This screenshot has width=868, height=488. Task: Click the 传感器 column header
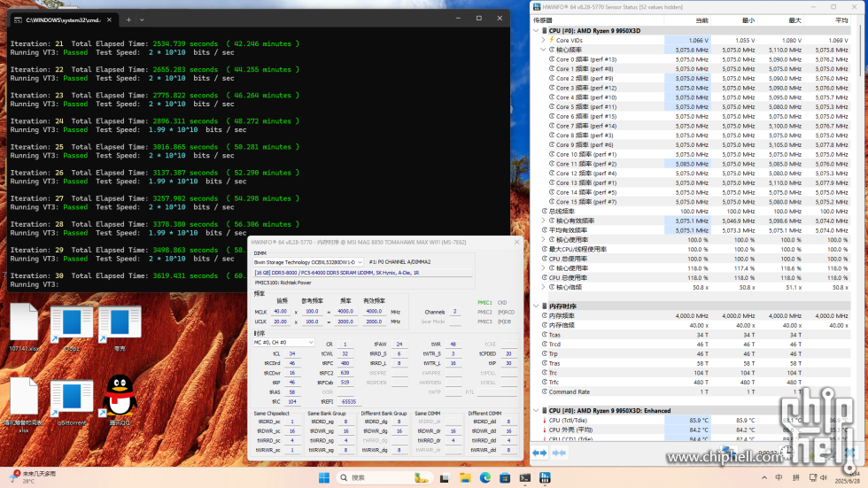pyautogui.click(x=597, y=20)
